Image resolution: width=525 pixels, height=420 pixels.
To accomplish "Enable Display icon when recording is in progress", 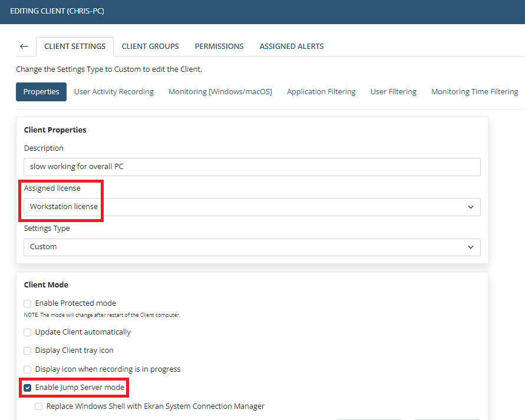I will click(28, 369).
